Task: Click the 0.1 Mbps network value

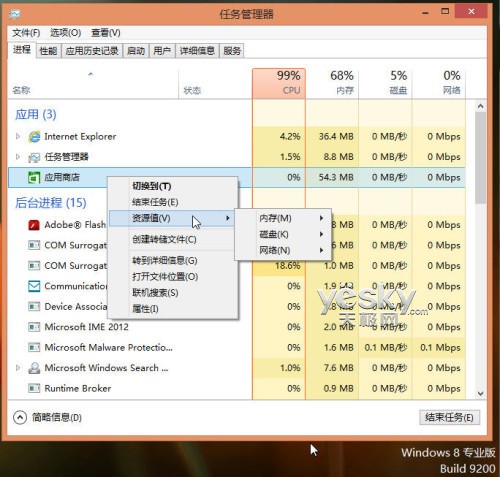Action: (440, 348)
